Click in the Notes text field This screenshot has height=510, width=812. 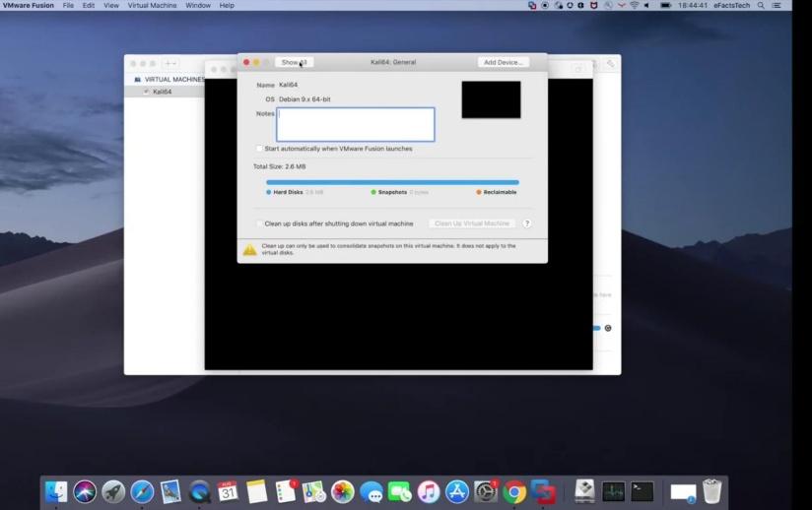(x=355, y=124)
